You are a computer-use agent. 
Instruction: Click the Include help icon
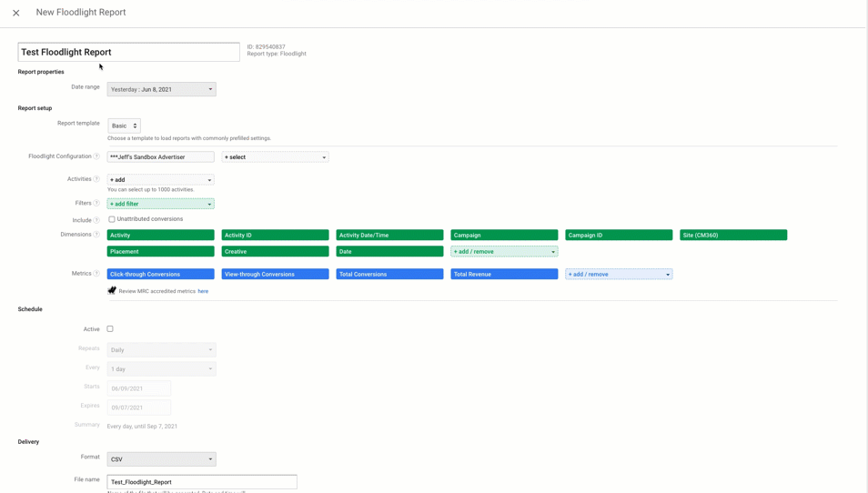coord(96,220)
